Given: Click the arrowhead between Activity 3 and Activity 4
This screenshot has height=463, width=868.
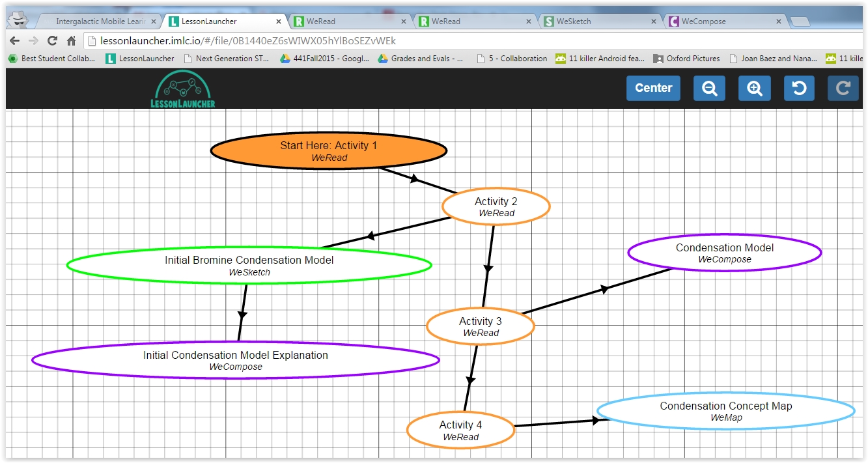Looking at the screenshot, I should tap(470, 380).
